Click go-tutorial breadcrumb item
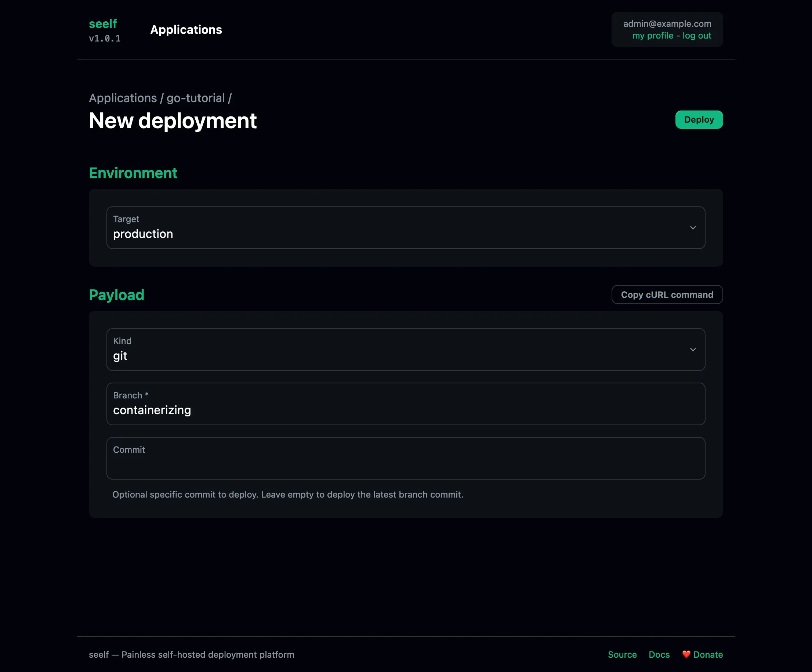 click(196, 98)
